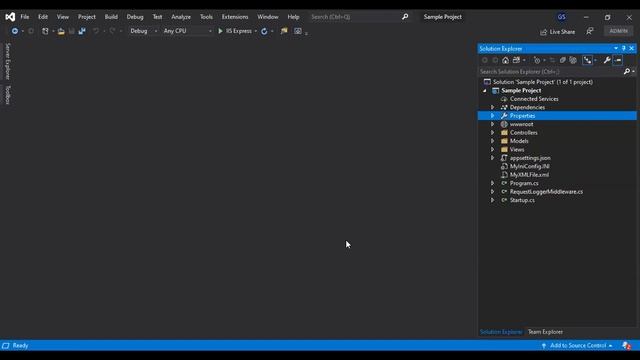Click the Find in Files toolbar icon

point(284,31)
